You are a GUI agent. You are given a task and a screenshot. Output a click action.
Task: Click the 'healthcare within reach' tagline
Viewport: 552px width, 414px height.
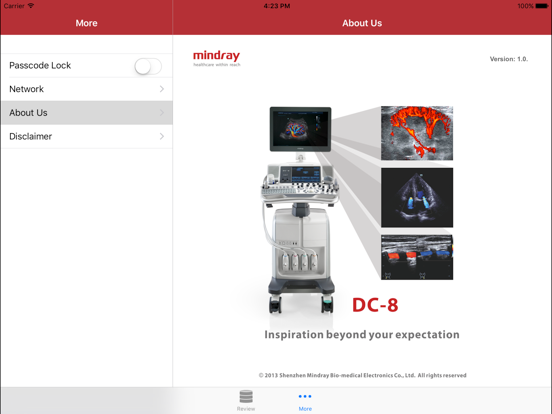[217, 64]
